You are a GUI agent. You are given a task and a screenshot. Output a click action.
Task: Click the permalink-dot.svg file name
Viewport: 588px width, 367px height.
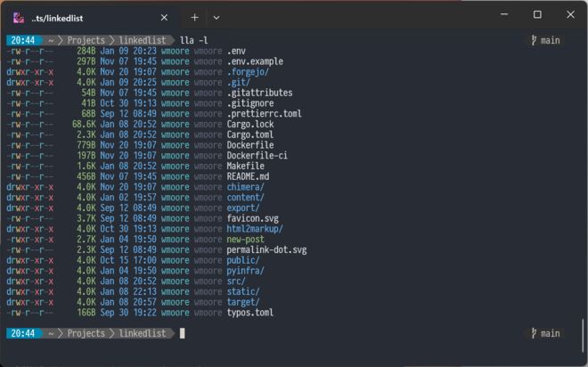click(x=266, y=249)
